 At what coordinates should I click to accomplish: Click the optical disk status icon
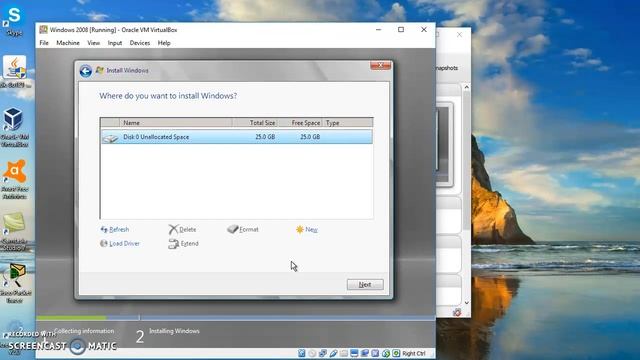[x=312, y=353]
